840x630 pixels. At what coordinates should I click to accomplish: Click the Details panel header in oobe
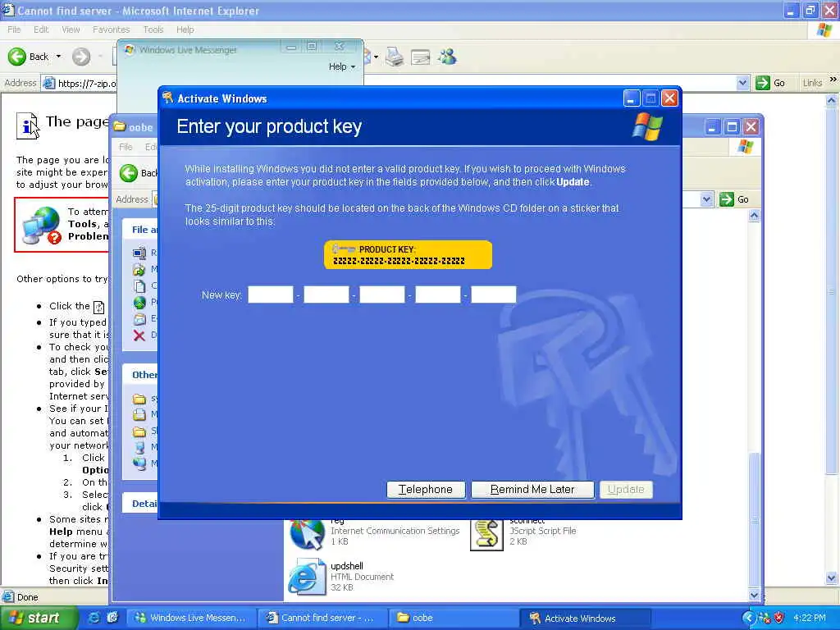click(x=140, y=503)
